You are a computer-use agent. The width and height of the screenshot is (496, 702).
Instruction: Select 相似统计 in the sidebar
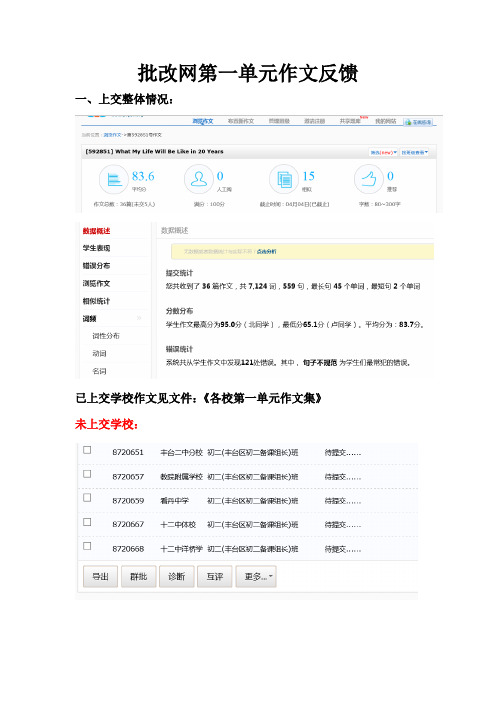coord(96,301)
